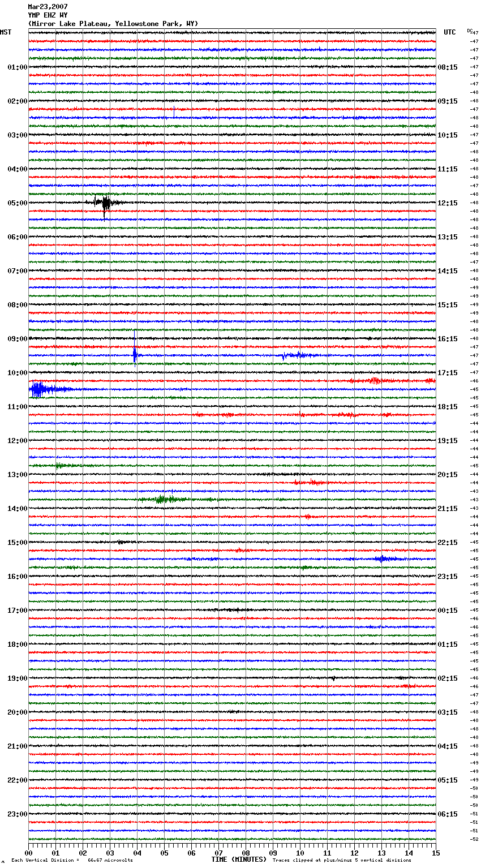Click minute 12 on the bottom axis
This screenshot has width=481, height=868.
coord(354,853)
